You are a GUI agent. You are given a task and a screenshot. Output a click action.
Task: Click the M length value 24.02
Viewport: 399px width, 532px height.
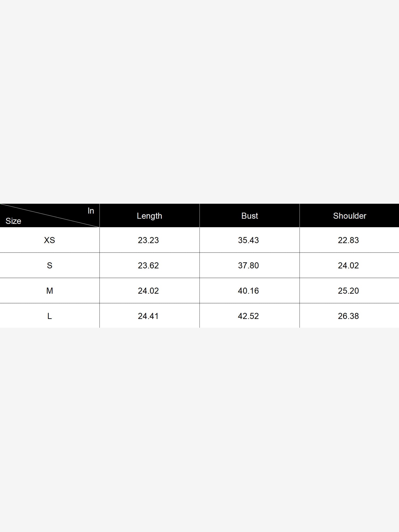point(148,291)
